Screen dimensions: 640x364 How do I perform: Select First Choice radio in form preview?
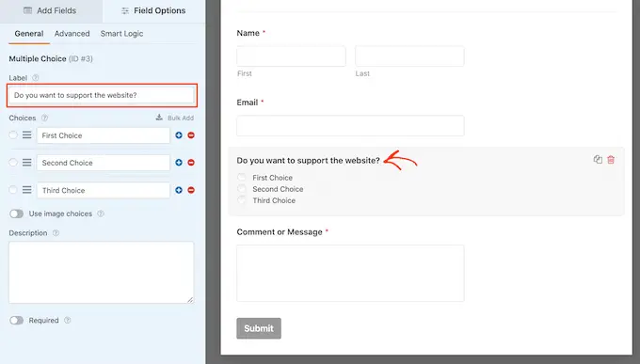pyautogui.click(x=242, y=177)
